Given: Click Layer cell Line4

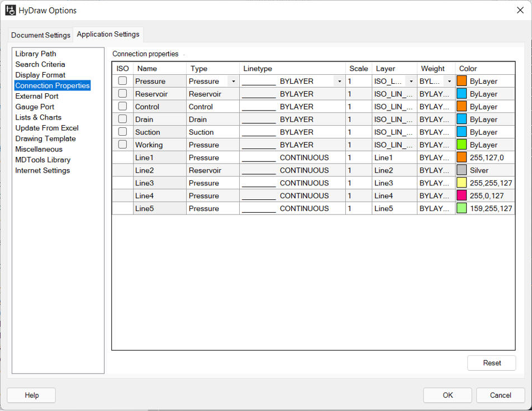Looking at the screenshot, I should point(395,195).
